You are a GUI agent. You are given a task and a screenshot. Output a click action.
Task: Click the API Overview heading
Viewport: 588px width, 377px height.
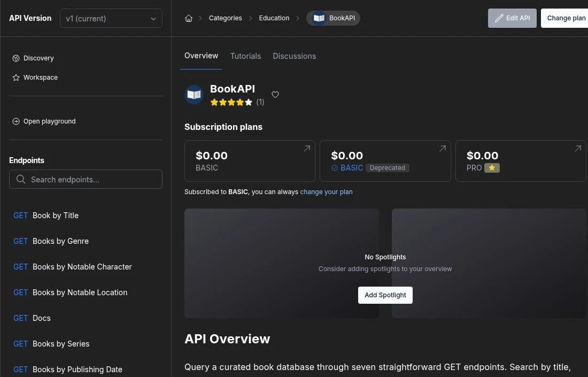(x=227, y=338)
